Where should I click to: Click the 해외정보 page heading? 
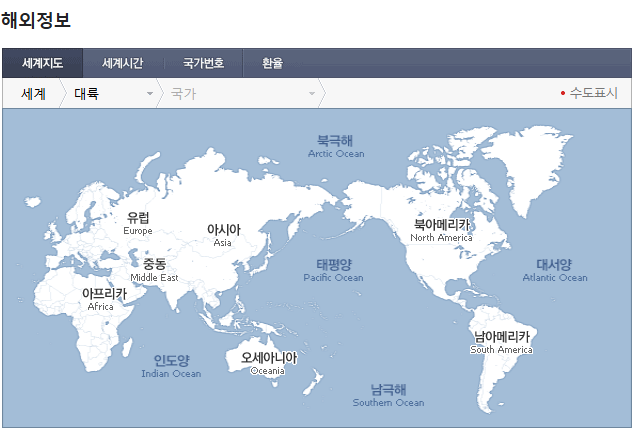pyautogui.click(x=36, y=20)
